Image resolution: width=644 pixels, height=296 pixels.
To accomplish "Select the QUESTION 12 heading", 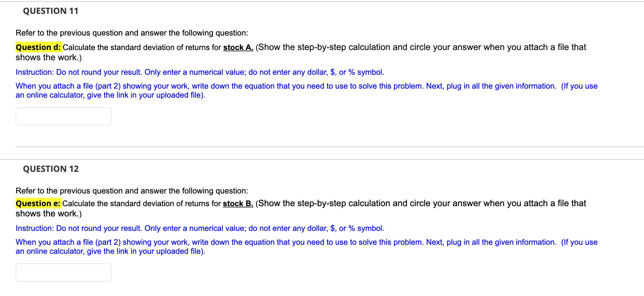I will click(x=51, y=169).
